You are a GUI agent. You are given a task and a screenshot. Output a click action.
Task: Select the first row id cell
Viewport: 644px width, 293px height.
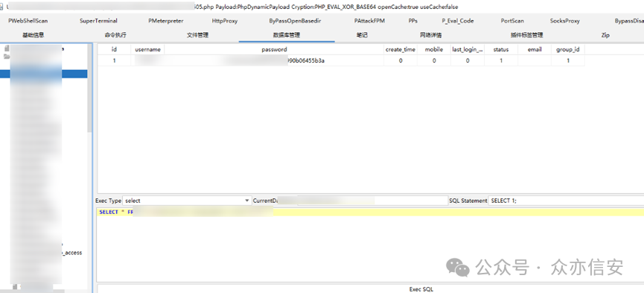point(114,60)
